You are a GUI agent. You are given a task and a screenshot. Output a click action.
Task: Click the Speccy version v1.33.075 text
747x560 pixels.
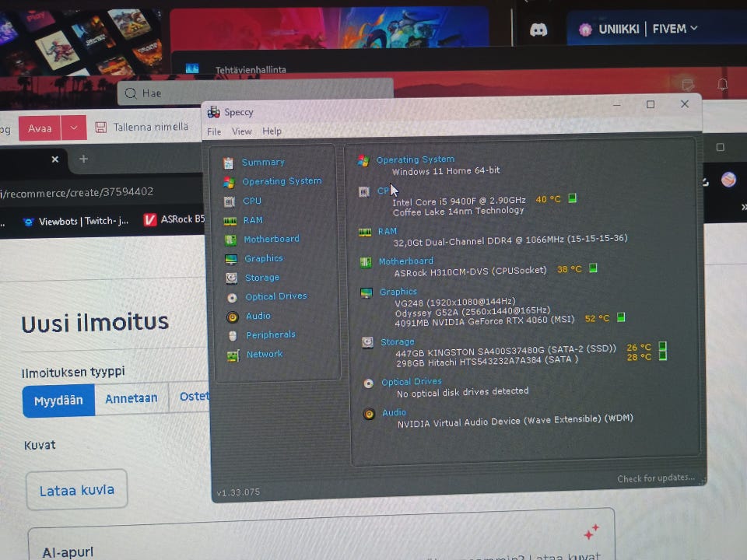238,492
